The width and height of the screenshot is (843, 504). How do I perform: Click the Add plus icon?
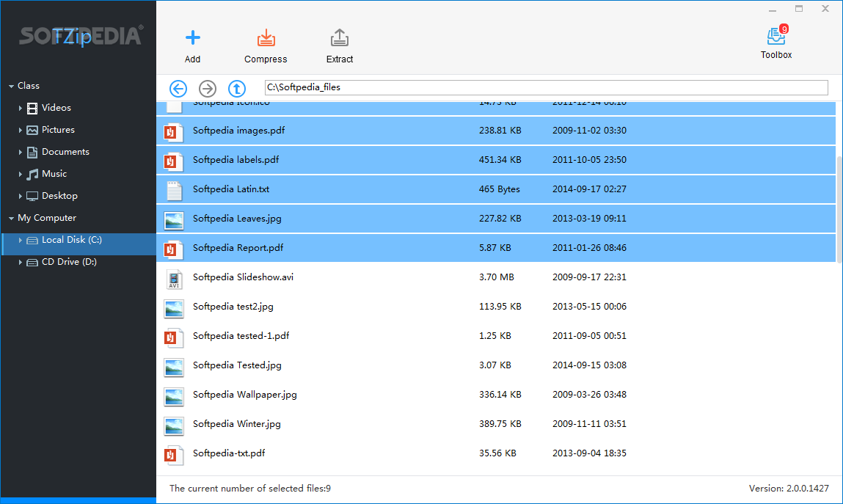(x=192, y=37)
